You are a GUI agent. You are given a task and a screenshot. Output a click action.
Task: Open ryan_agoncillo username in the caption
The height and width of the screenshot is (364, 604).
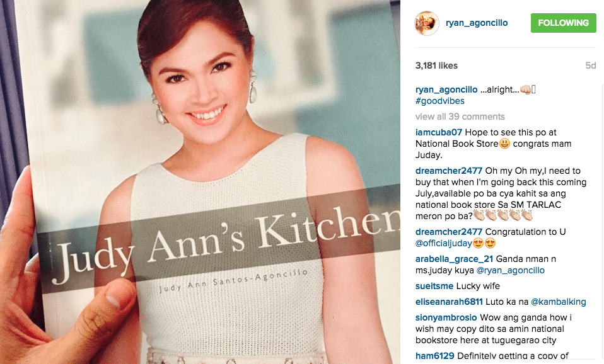(x=446, y=89)
